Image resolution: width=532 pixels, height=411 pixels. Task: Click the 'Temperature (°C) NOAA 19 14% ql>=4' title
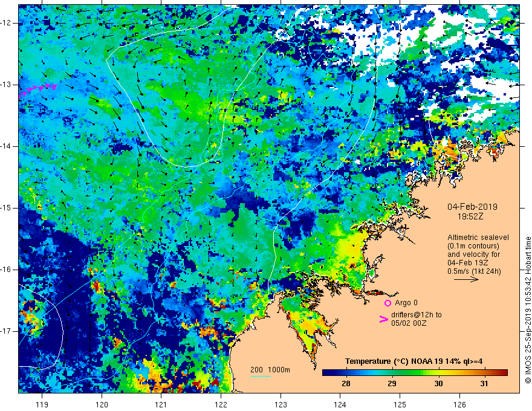coord(414,361)
